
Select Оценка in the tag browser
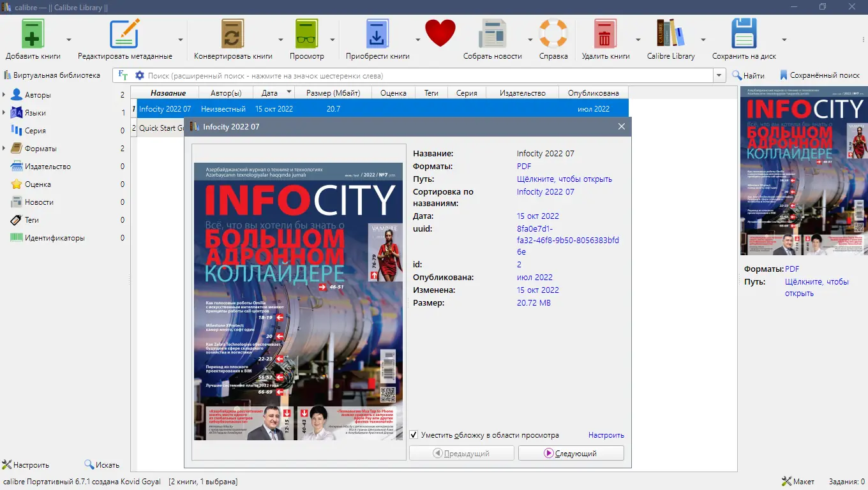point(38,184)
